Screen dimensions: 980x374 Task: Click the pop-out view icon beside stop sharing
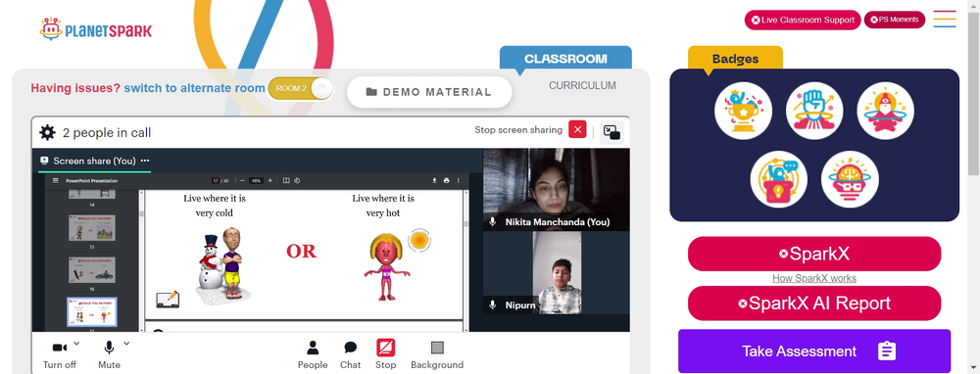[x=612, y=132]
